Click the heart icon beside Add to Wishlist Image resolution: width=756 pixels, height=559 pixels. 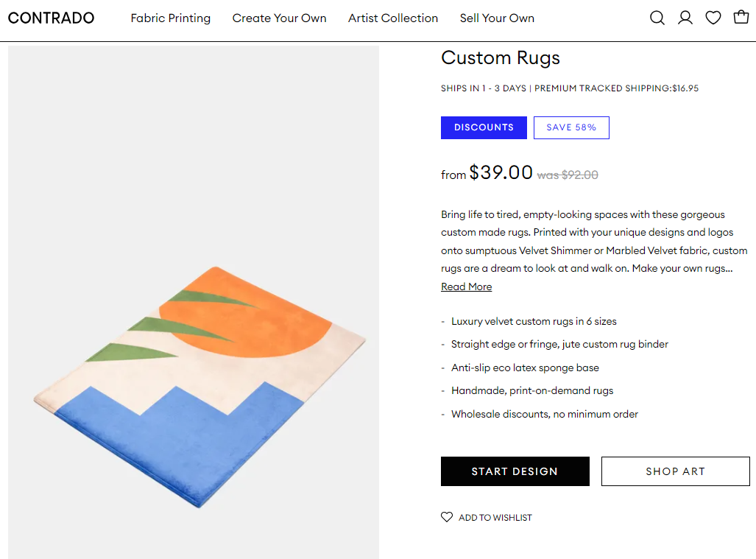click(x=446, y=517)
